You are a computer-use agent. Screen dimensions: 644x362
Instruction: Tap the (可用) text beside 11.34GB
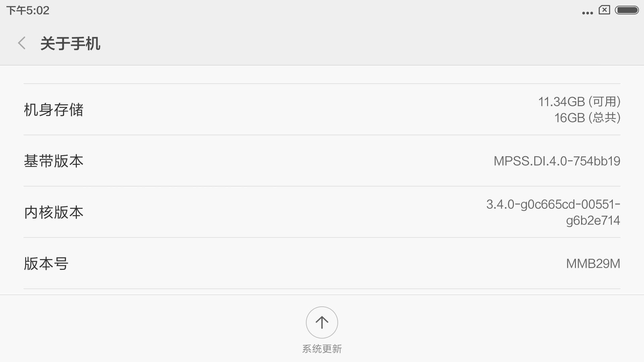pos(604,102)
